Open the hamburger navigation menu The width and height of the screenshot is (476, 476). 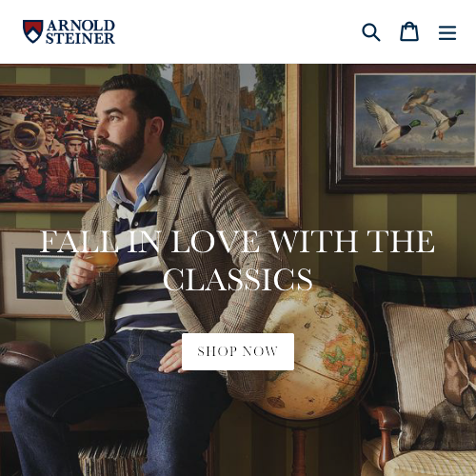pos(447,32)
